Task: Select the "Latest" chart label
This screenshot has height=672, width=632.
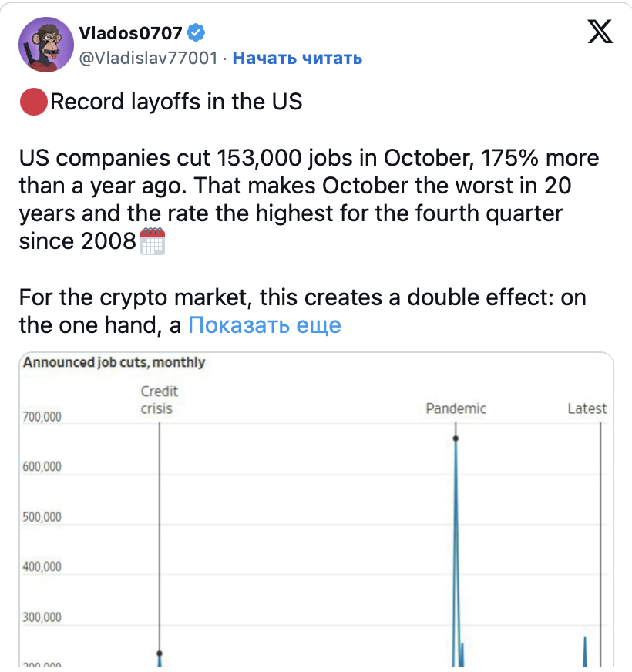Action: tap(587, 408)
